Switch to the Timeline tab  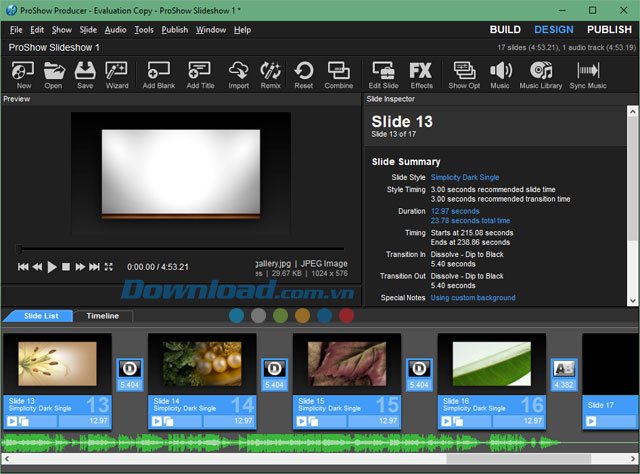102,316
